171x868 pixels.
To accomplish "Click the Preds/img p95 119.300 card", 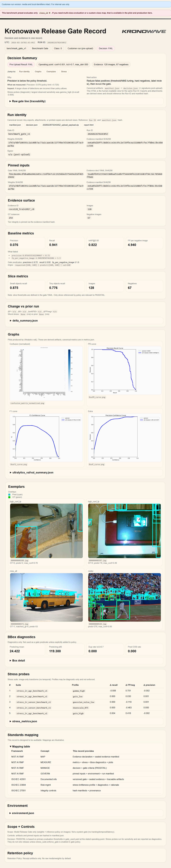I will tap(66, 649).
